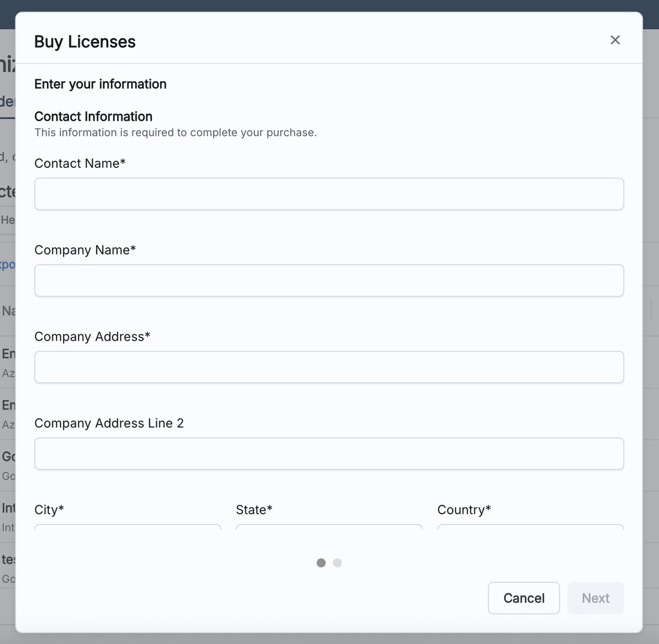The image size is (659, 644).
Task: Click the Country* label
Action: pyautogui.click(x=464, y=510)
